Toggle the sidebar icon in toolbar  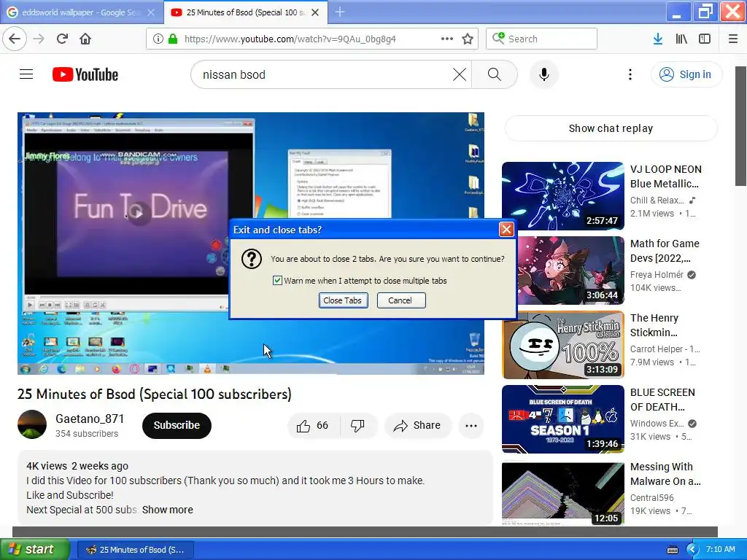coord(705,39)
